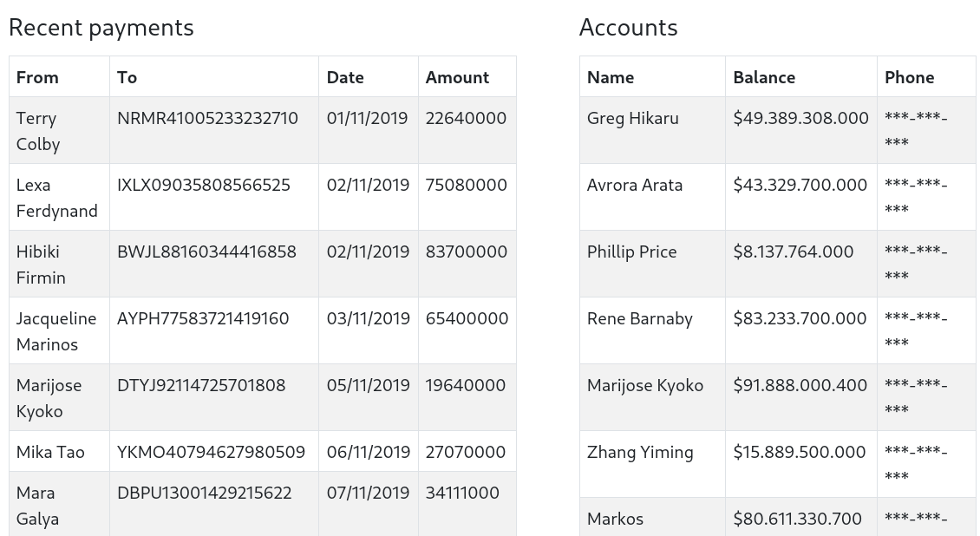Click Zhang Yiming's balance $15.889.500.000
The width and height of the screenshot is (980, 536).
800,452
